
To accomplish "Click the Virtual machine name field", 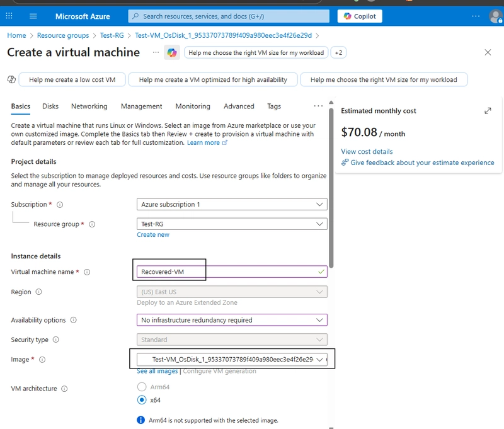I will click(x=232, y=272).
